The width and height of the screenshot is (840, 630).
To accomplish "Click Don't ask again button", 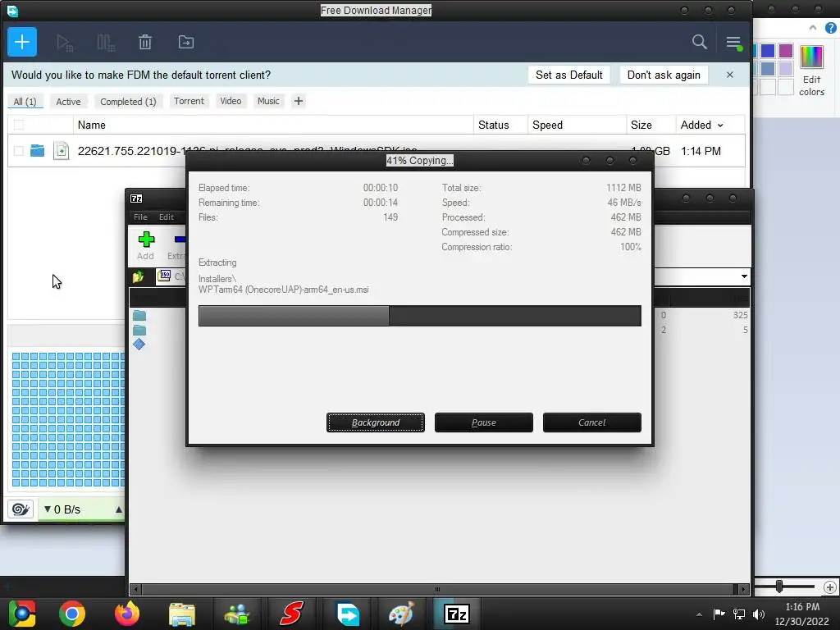I will point(664,75).
